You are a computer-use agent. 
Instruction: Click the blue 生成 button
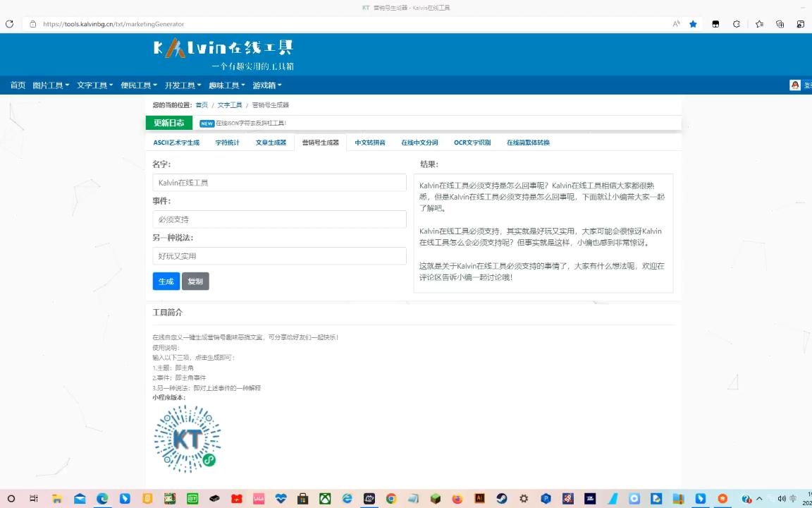coord(166,282)
